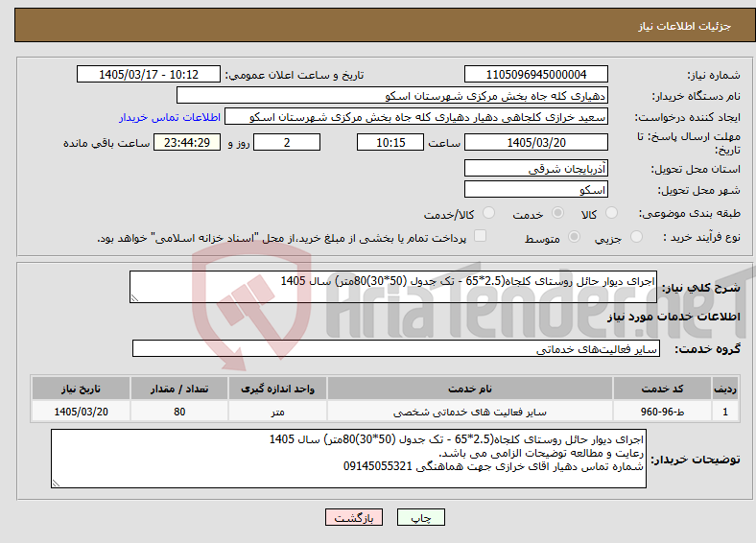Click the resize handle of description textarea
The height and width of the screenshot is (543, 756).
pos(134,298)
